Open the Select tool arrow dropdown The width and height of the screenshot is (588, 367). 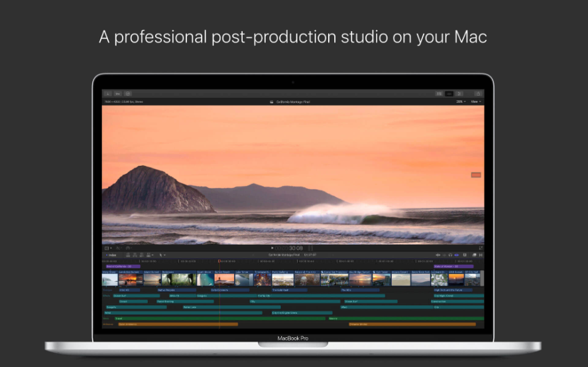(162, 255)
